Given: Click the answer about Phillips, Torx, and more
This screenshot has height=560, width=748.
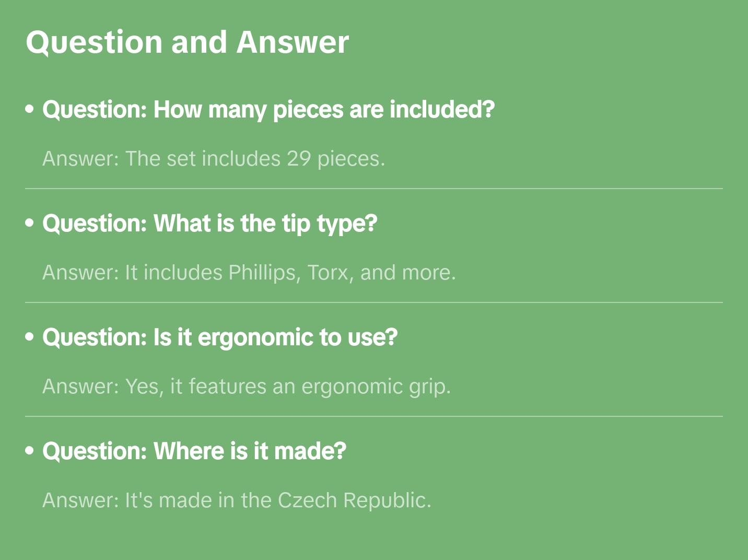Looking at the screenshot, I should [249, 273].
